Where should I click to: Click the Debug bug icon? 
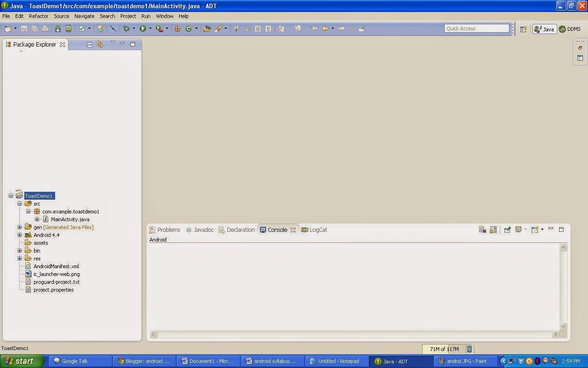tap(126, 29)
